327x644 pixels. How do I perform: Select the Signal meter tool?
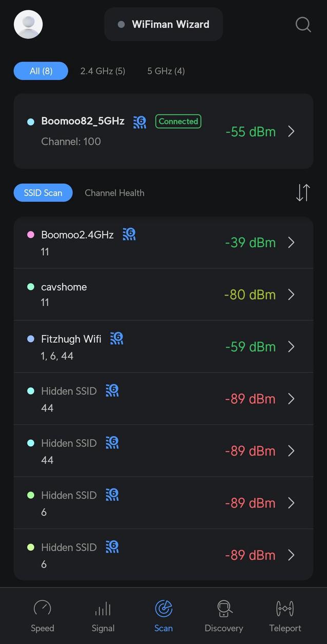pos(103,614)
